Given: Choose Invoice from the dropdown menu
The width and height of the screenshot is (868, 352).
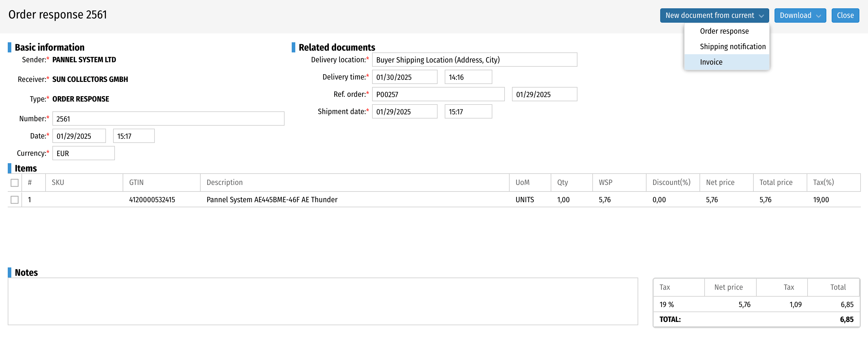Looking at the screenshot, I should pyautogui.click(x=727, y=62).
